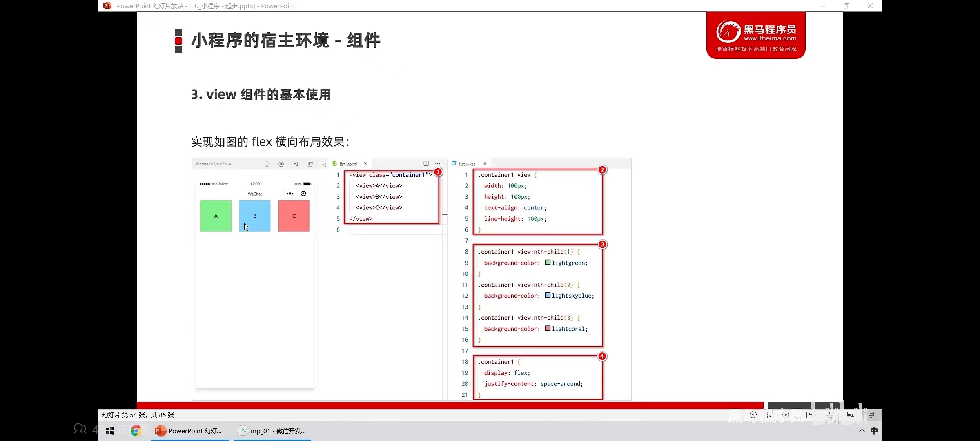Expand the iPhone 6/7/8 device dropdown
This screenshot has width=980, height=441.
click(x=214, y=164)
